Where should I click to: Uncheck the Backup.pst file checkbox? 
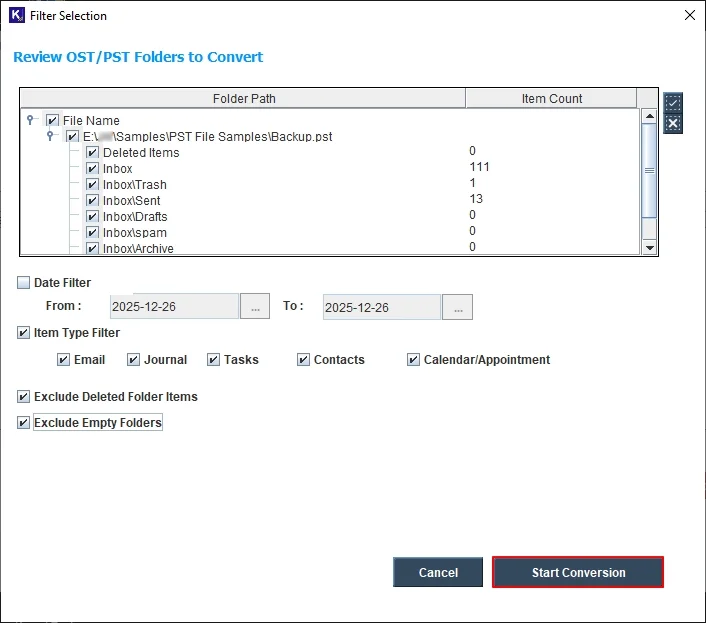point(72,136)
